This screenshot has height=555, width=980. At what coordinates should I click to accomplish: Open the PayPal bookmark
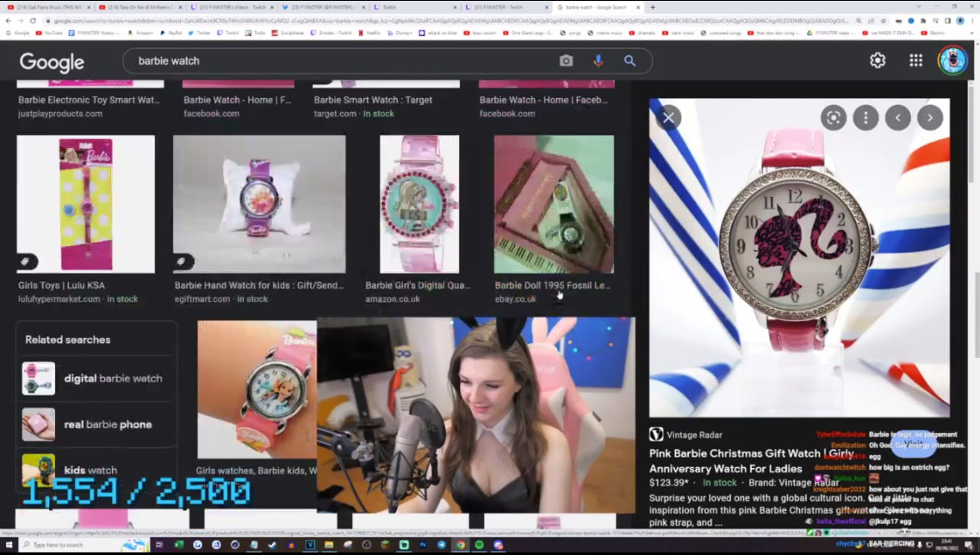(171, 33)
